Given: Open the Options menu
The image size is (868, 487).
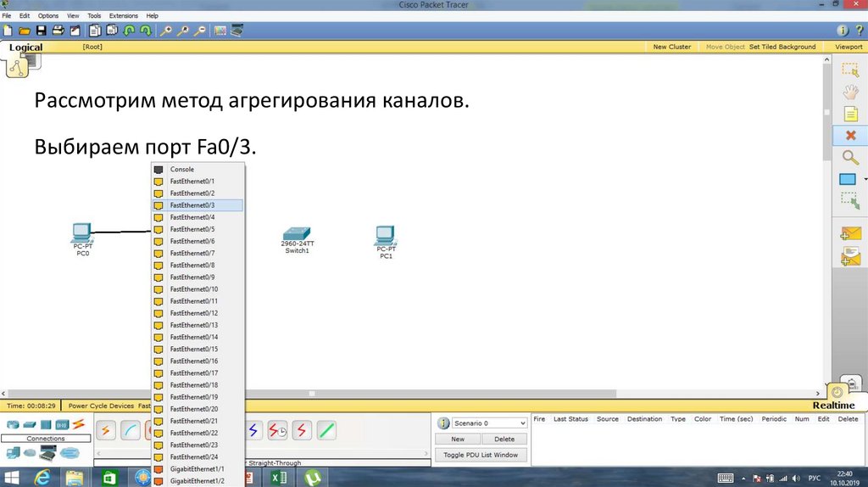Looking at the screenshot, I should (x=48, y=15).
